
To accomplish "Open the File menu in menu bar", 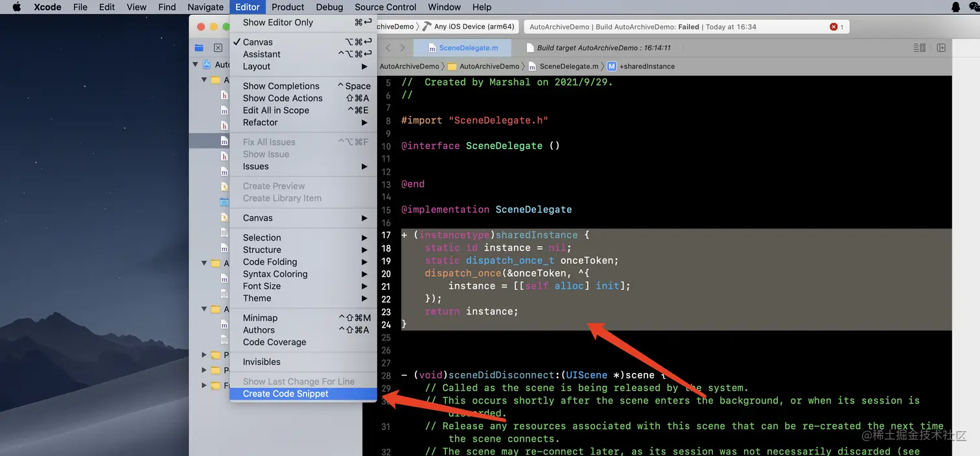I will pos(80,7).
